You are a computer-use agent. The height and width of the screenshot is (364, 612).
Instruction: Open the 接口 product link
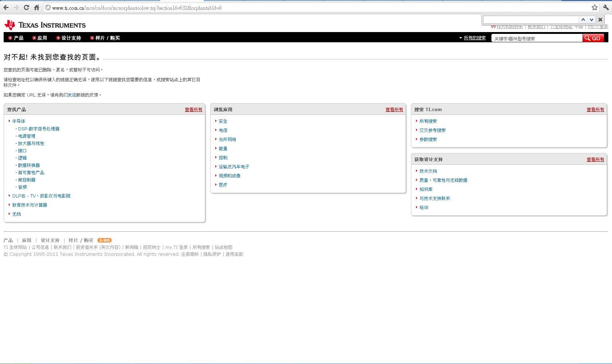tap(22, 151)
